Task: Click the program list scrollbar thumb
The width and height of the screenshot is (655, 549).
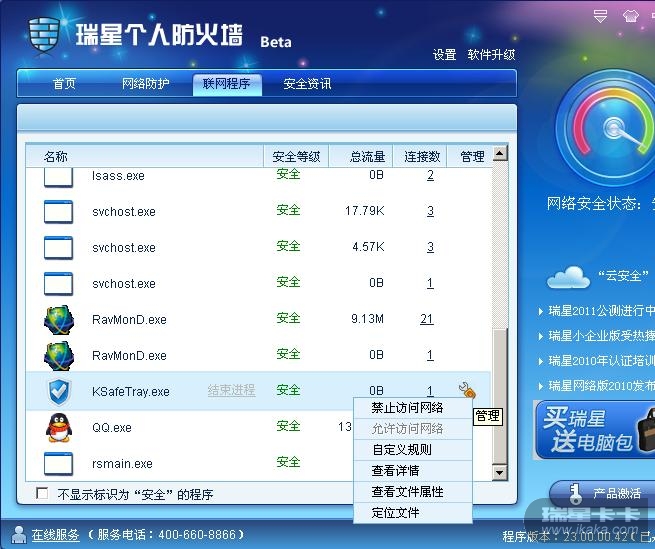Action: pos(500,396)
